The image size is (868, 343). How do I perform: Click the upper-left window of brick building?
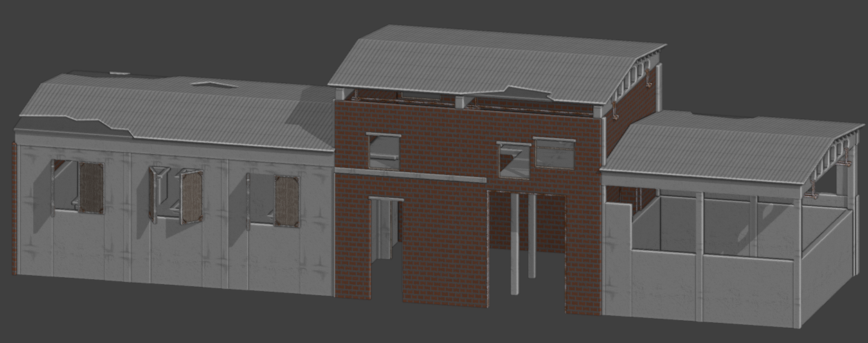[383, 152]
